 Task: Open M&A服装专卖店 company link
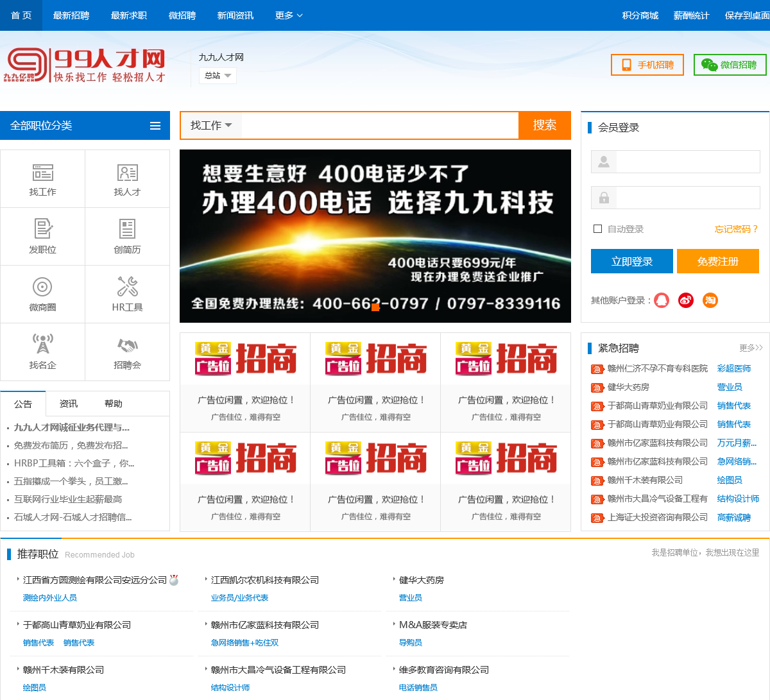(433, 625)
